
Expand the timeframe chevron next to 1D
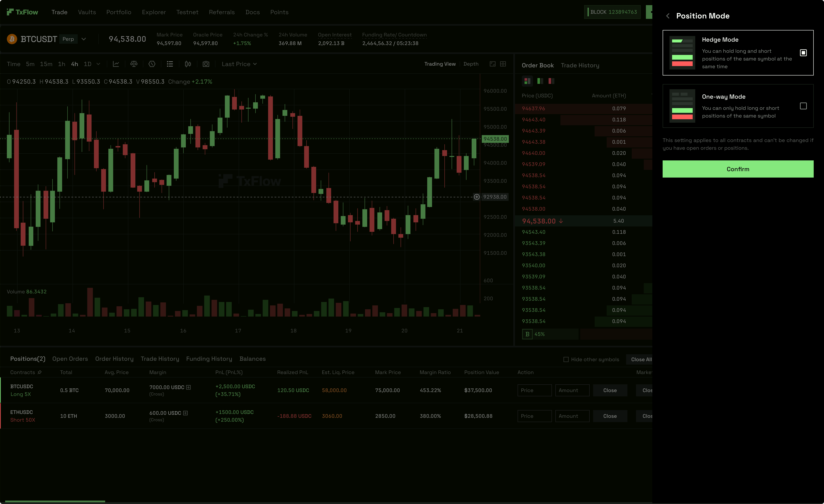pos(99,64)
